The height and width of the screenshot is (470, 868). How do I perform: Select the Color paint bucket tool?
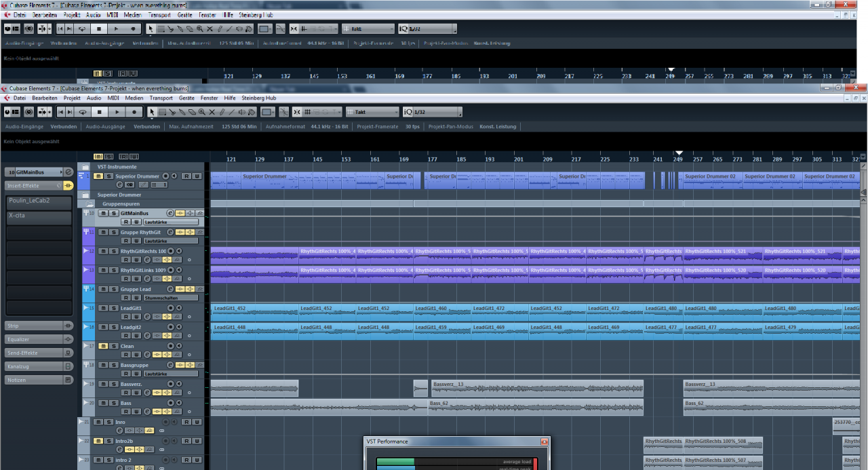[x=252, y=112]
